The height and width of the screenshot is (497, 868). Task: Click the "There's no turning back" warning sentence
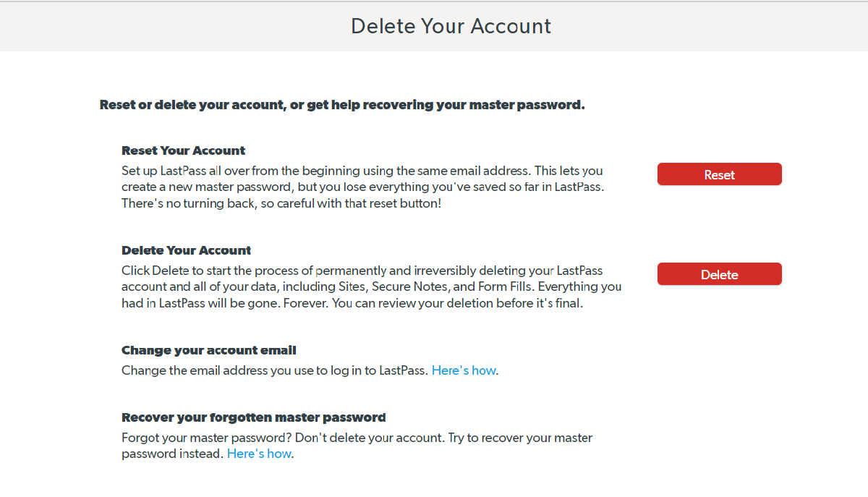coord(281,204)
